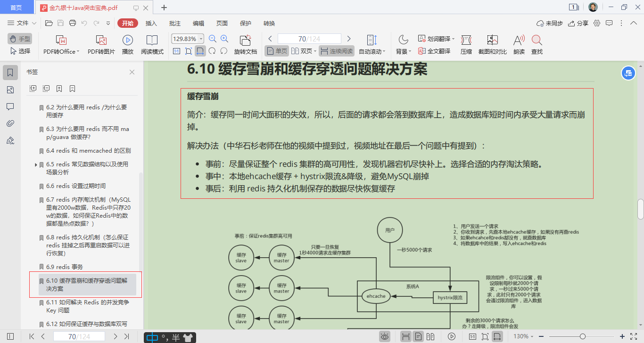Click the open folder icon
Screen dimensions: 644x343
(x=49, y=23)
